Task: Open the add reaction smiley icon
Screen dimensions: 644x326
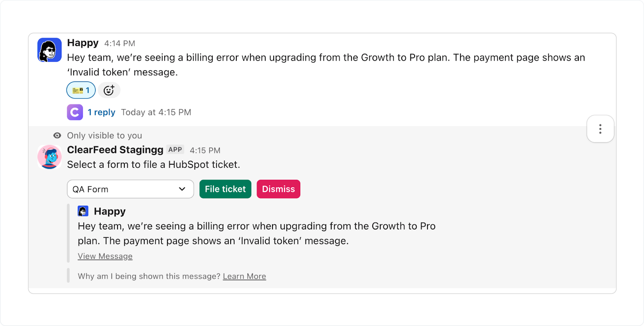Action: pyautogui.click(x=109, y=90)
